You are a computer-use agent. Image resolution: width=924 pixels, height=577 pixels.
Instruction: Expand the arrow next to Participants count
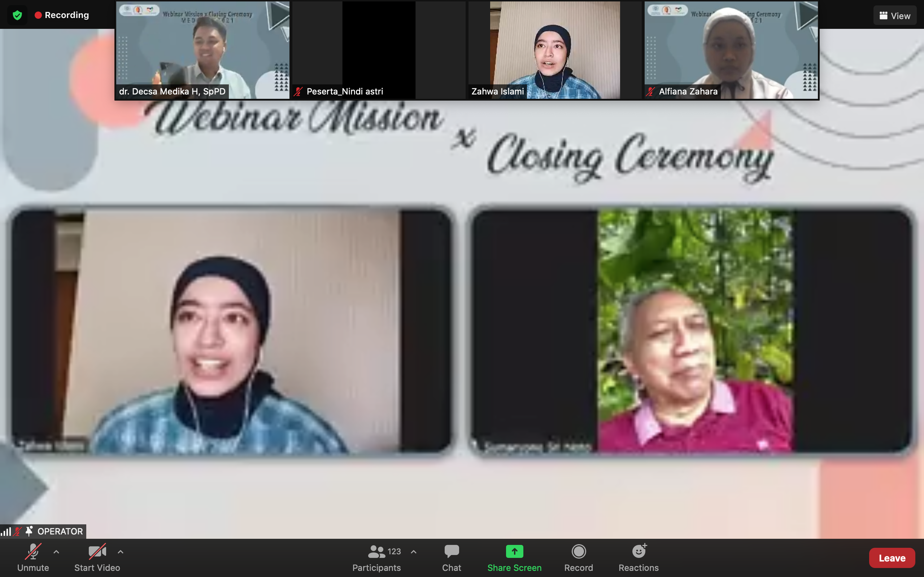pos(414,551)
